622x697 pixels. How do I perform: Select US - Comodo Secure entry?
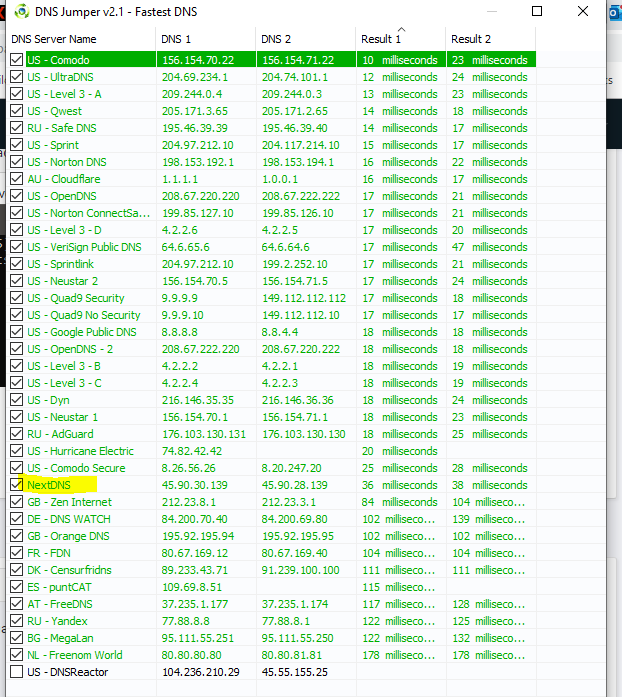(x=76, y=468)
